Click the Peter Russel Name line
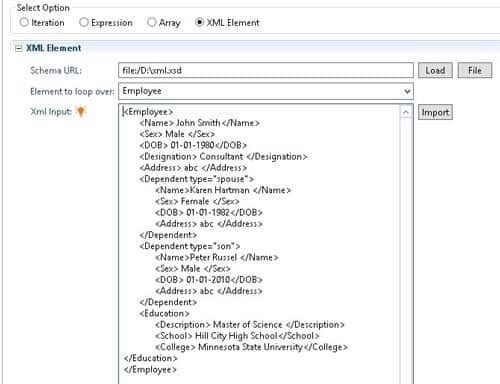Screen dimensions: 500x384 click(x=217, y=258)
